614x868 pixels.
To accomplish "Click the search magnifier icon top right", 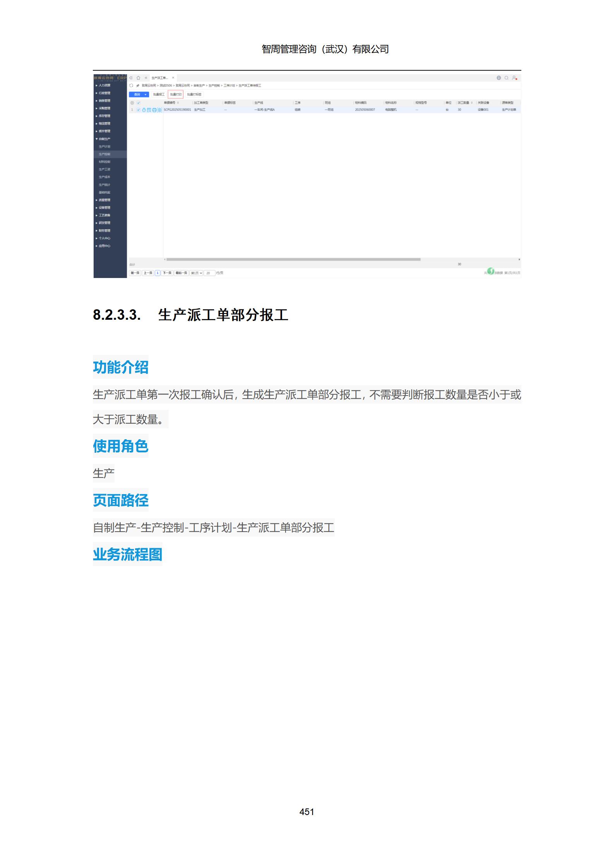I will point(506,78).
